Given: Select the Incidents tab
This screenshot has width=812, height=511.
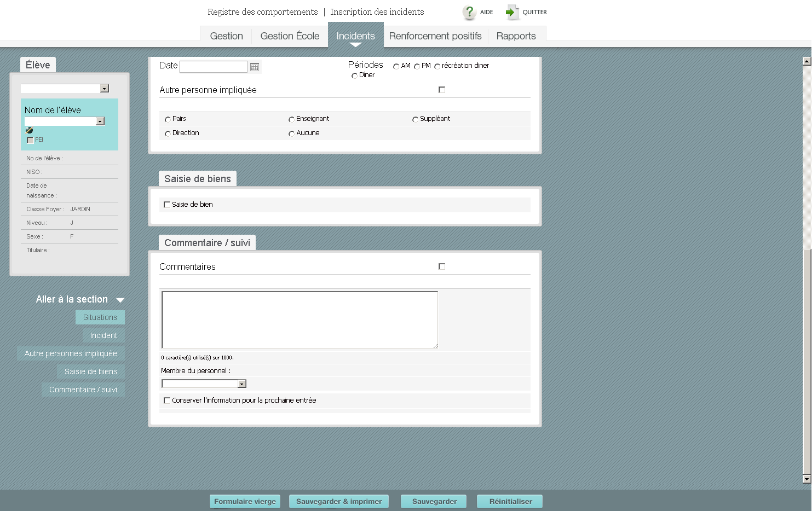Looking at the screenshot, I should 356,35.
